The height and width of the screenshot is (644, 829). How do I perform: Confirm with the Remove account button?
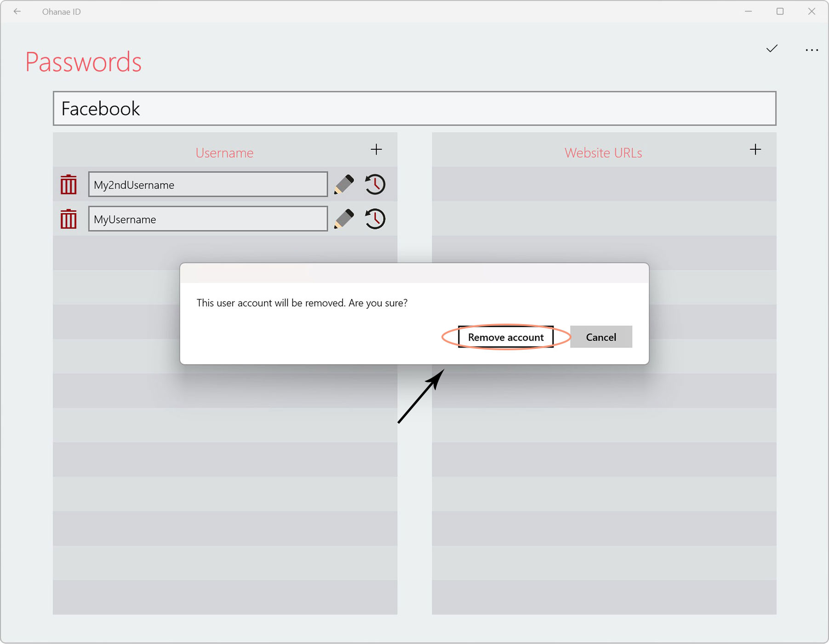506,337
